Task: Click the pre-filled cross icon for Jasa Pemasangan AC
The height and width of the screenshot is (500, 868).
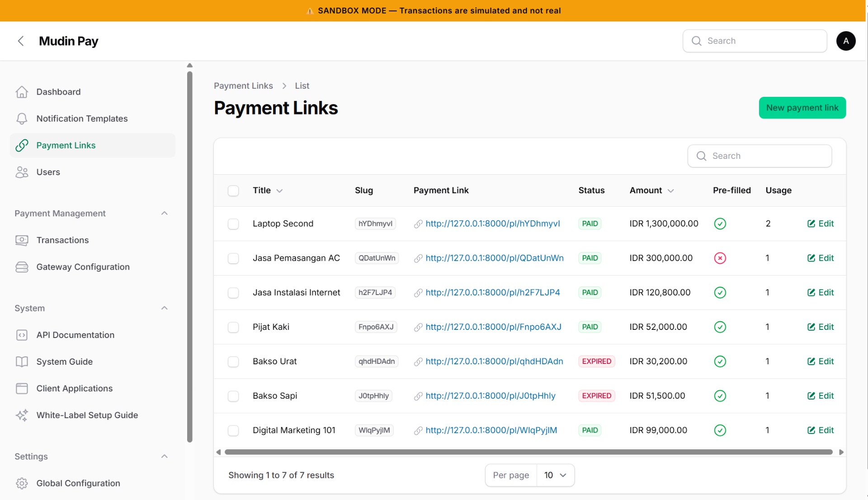Action: coord(720,258)
